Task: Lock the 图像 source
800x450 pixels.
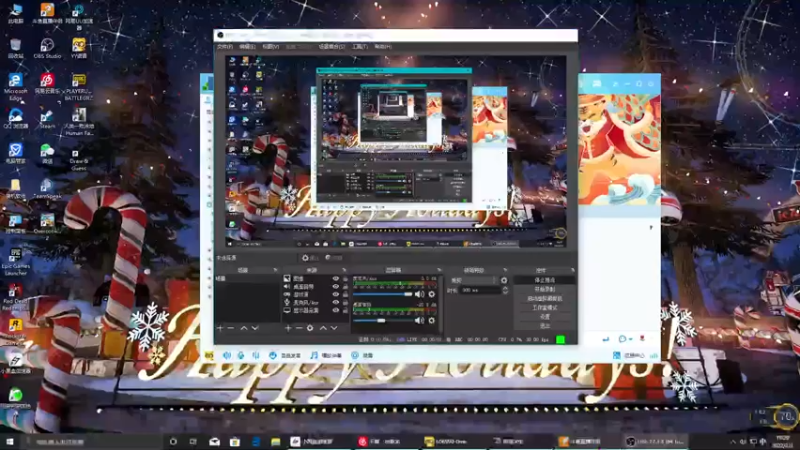Action: 345,279
